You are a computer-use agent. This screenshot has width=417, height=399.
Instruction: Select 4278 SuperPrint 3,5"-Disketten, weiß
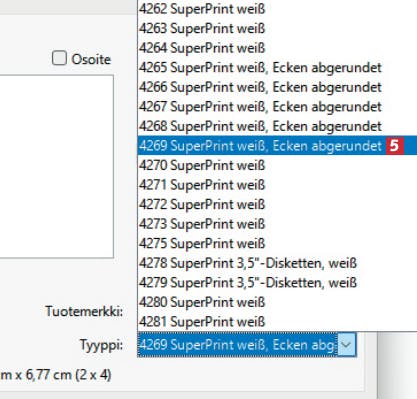pos(277,263)
